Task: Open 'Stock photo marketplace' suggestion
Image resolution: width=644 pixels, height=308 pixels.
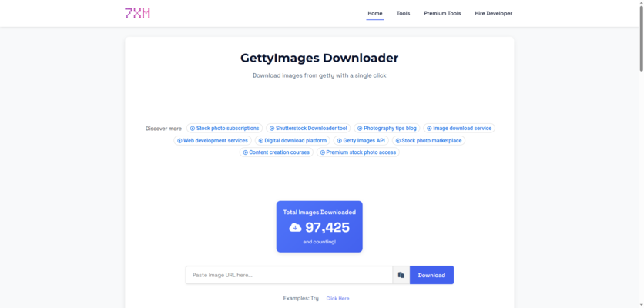Action: coord(428,140)
